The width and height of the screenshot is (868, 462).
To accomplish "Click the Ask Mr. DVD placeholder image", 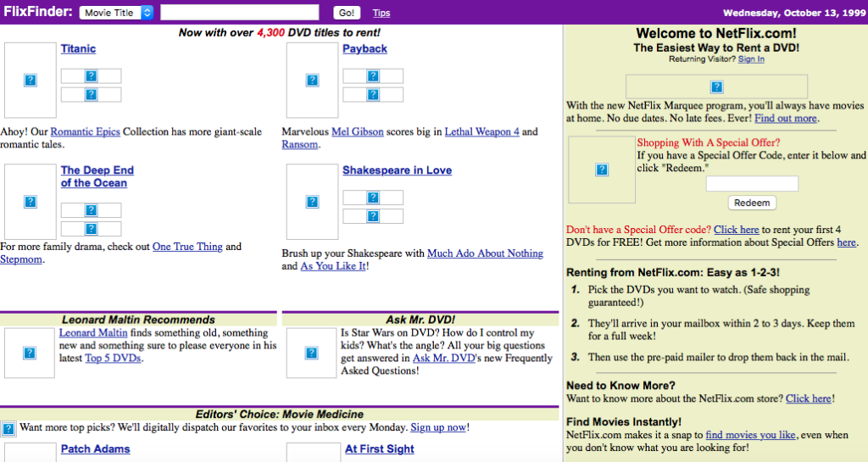I will tap(312, 353).
